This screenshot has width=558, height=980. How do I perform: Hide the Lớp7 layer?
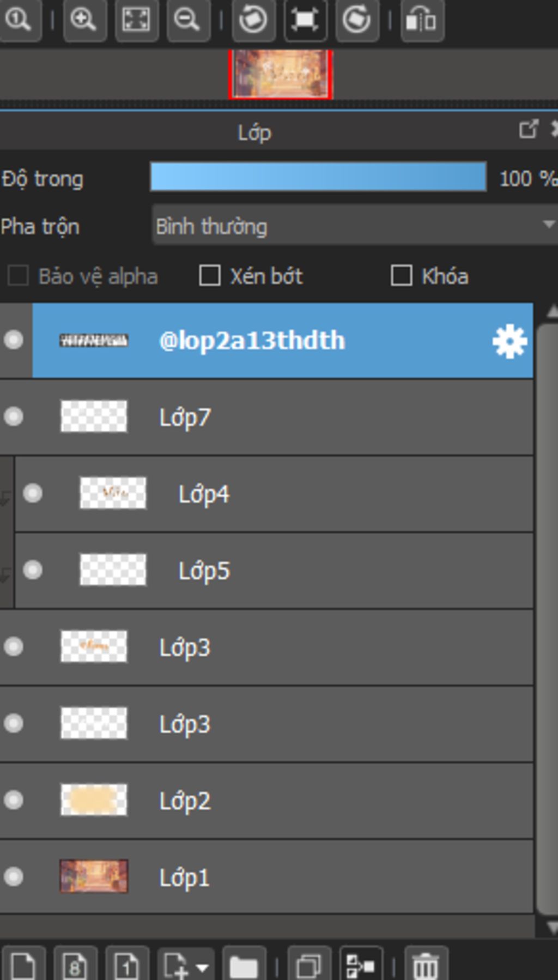click(14, 417)
